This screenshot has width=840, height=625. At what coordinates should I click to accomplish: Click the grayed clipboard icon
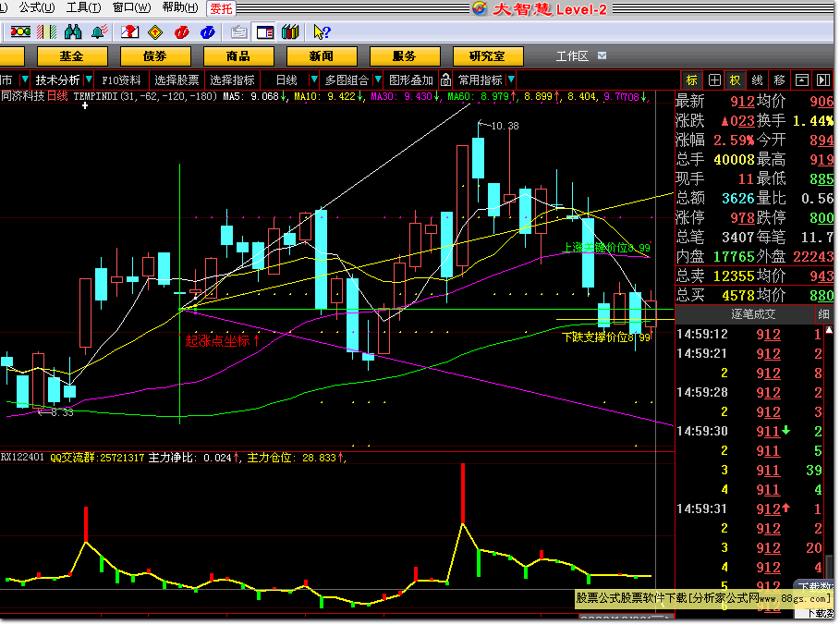238,32
